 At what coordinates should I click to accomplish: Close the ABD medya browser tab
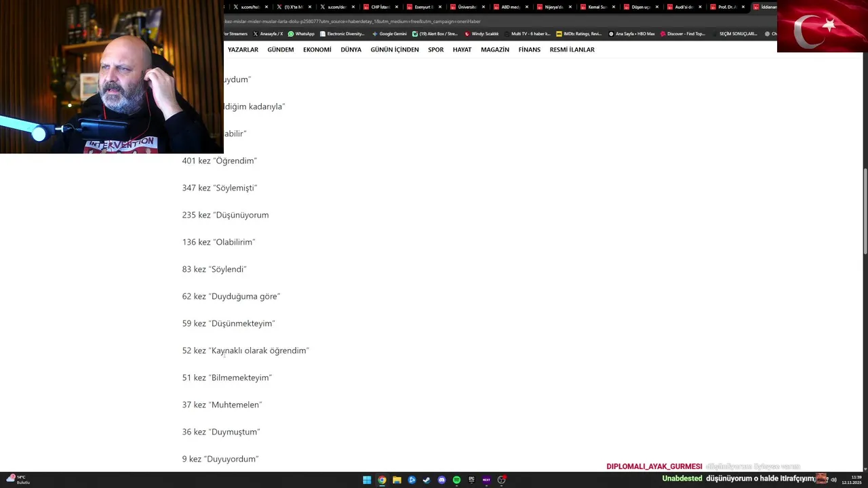(527, 7)
